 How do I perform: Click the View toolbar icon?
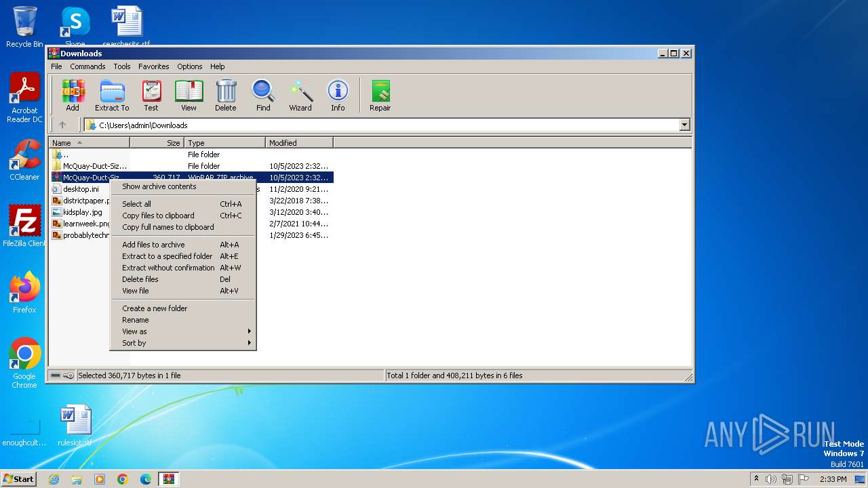189,96
